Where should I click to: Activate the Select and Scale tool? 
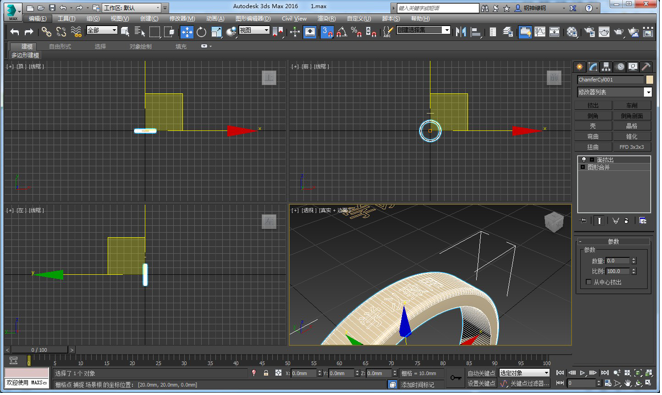tap(217, 32)
